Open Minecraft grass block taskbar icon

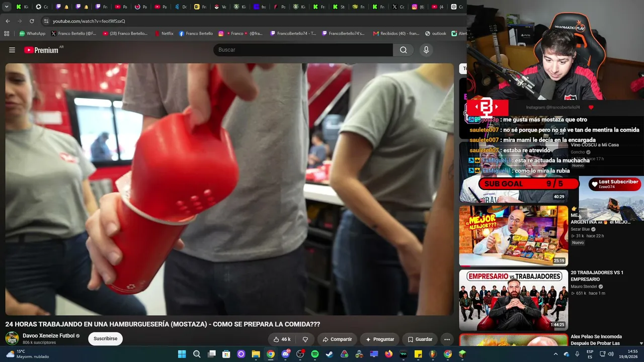tap(462, 354)
